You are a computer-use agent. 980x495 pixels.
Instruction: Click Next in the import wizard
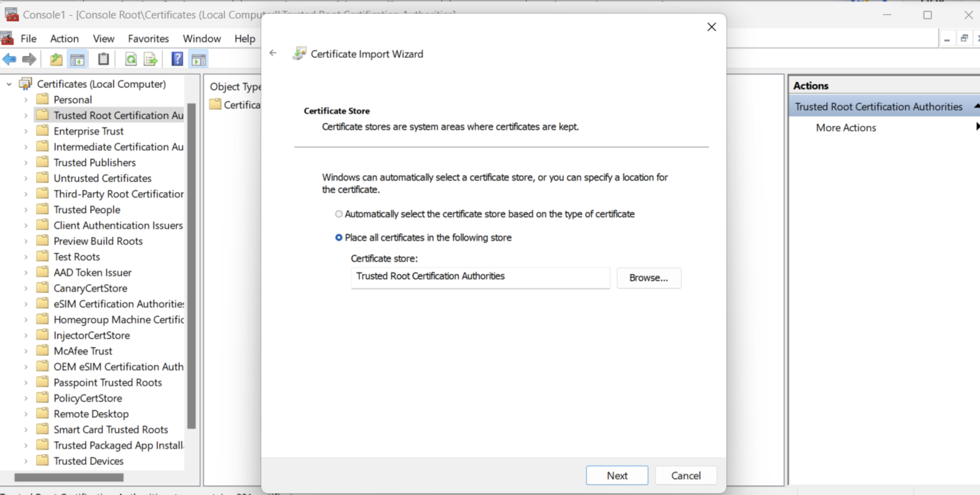click(x=617, y=475)
